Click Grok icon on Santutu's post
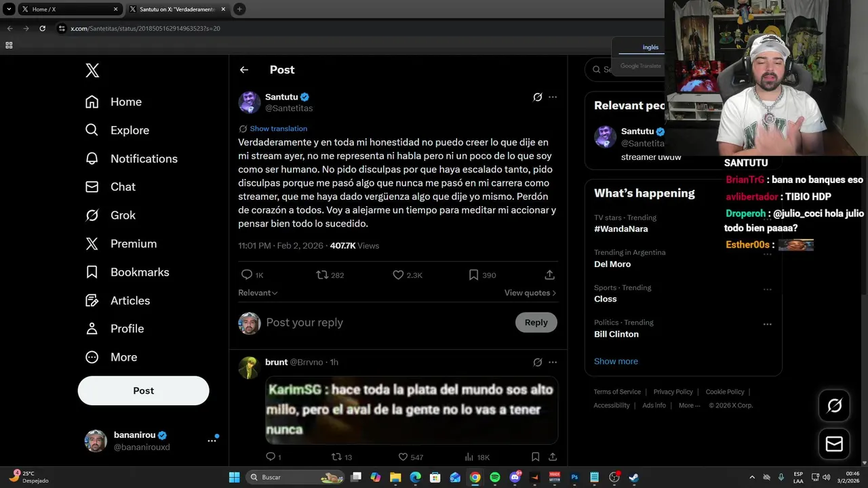This screenshot has width=868, height=488. (538, 97)
